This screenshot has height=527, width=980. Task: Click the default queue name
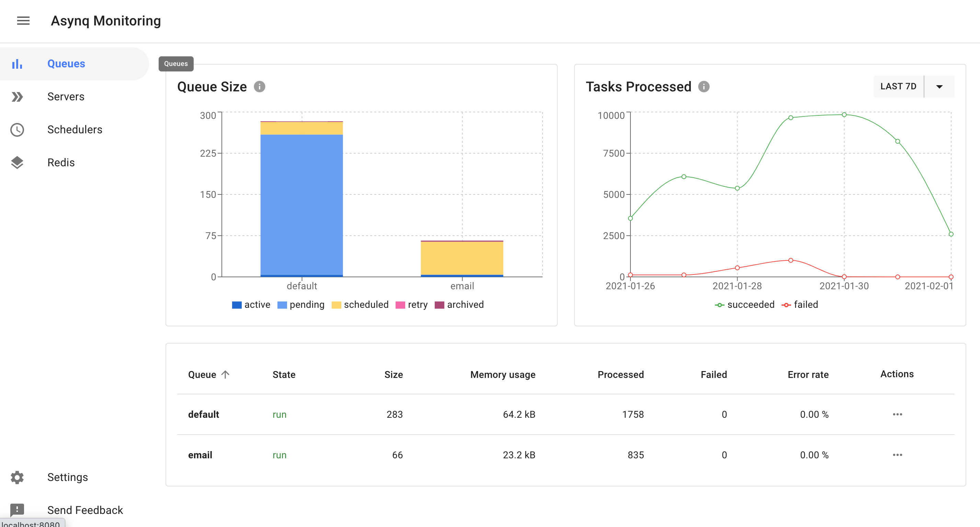tap(204, 414)
